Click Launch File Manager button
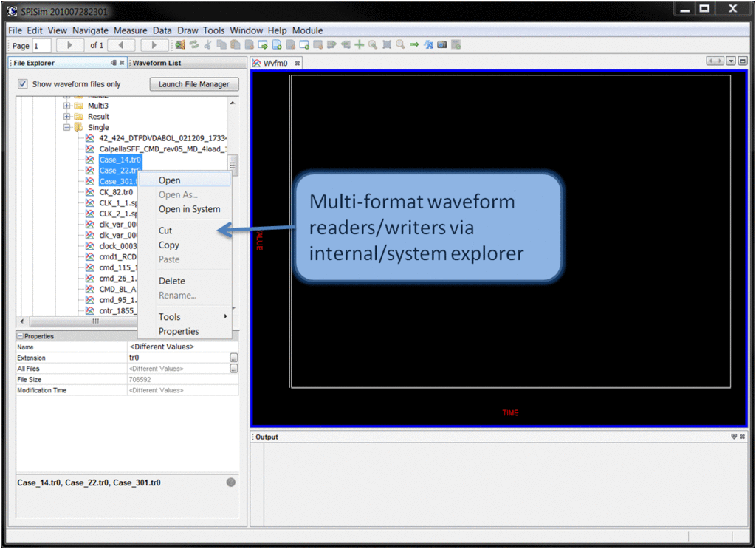 194,84
